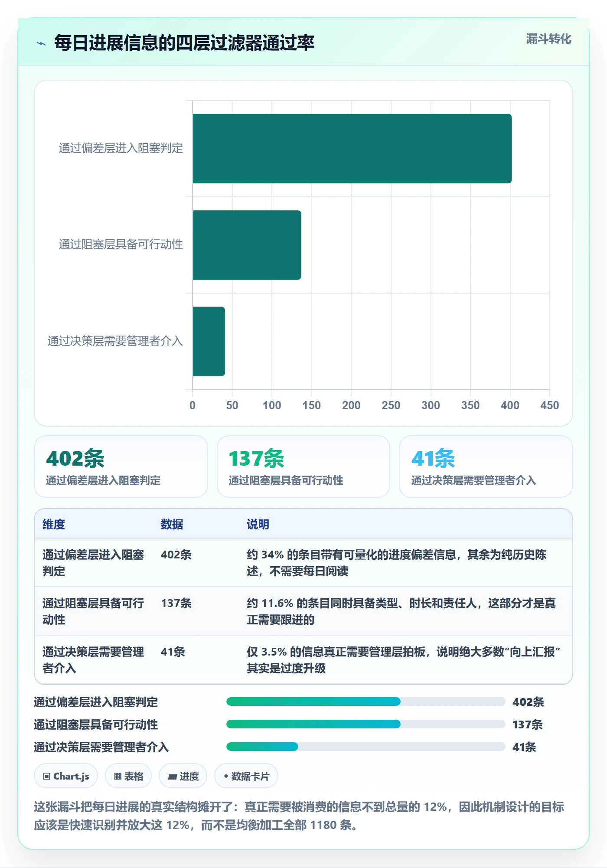Click the 通过阻塞层具备可行动性 chart axis label
The width and height of the screenshot is (607, 868).
tap(121, 245)
